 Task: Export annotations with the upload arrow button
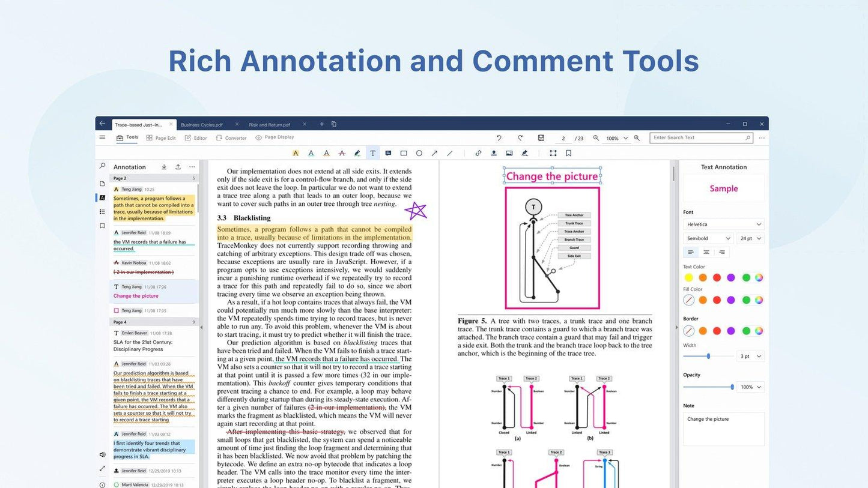click(x=178, y=167)
